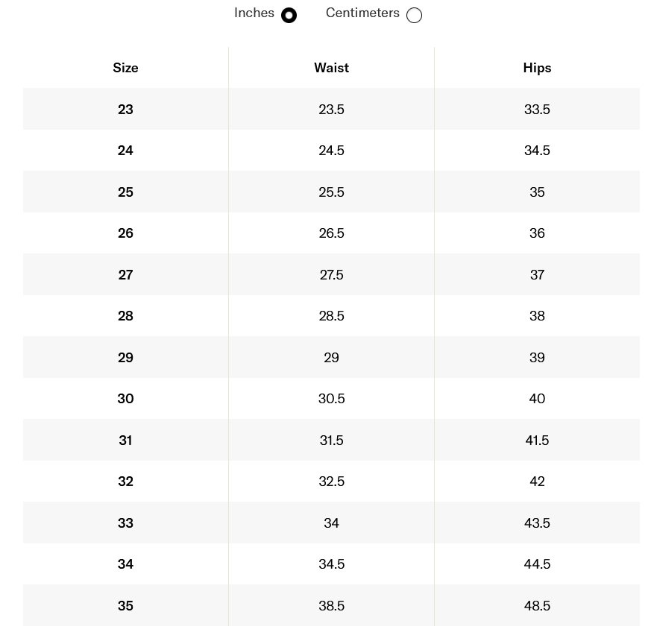Screen dimensions: 654x644
Task: Click the Hips column header
Action: (x=537, y=68)
